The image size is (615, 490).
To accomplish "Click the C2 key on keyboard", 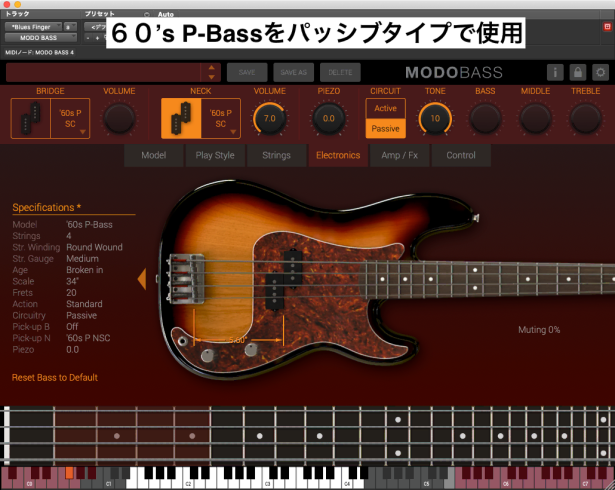I will [x=189, y=483].
